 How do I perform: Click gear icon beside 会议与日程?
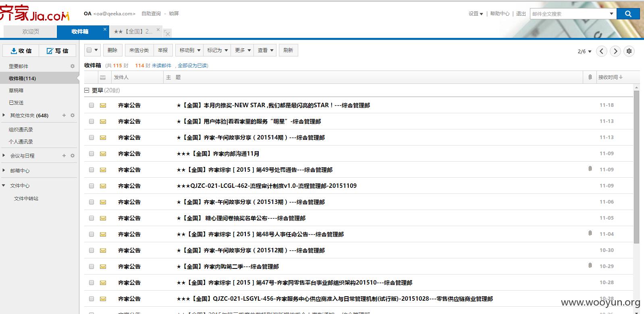pos(73,156)
